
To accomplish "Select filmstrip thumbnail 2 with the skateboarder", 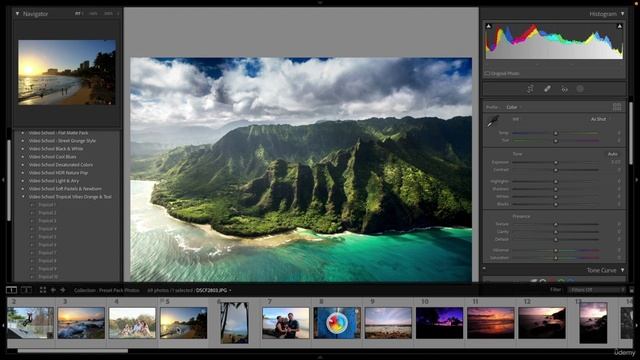I will click(30, 323).
